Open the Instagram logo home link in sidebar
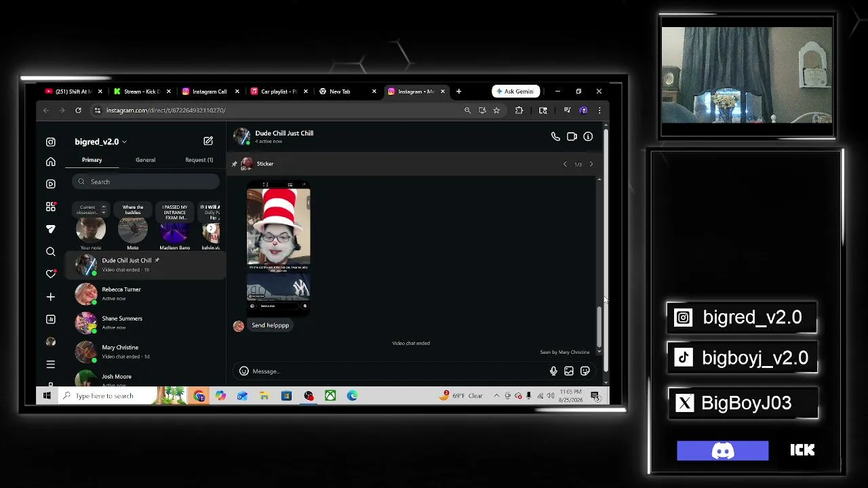 51,142
